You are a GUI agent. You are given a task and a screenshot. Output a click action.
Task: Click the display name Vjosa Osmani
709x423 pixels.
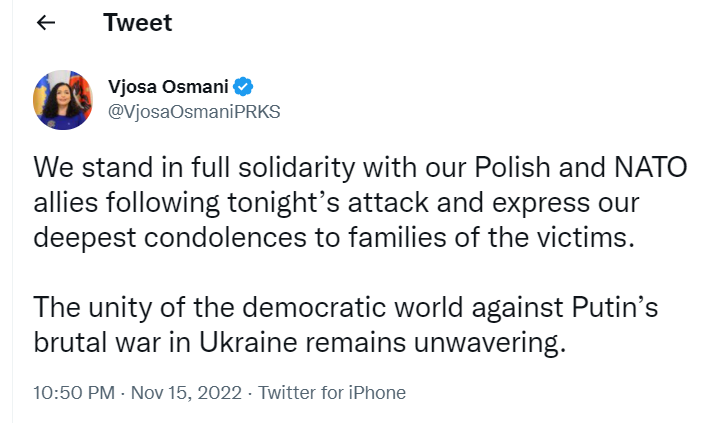pyautogui.click(x=168, y=87)
